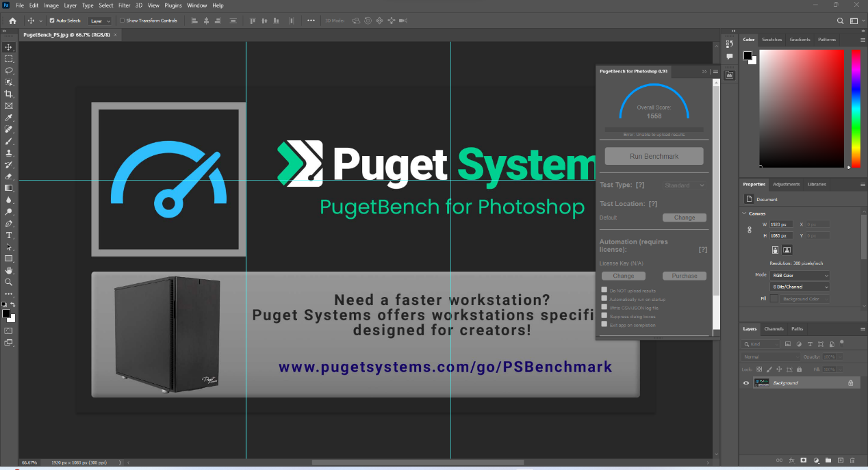Screen dimensions: 868x470
Task: Uncheck the Auto-Select checkbox
Action: [52, 21]
